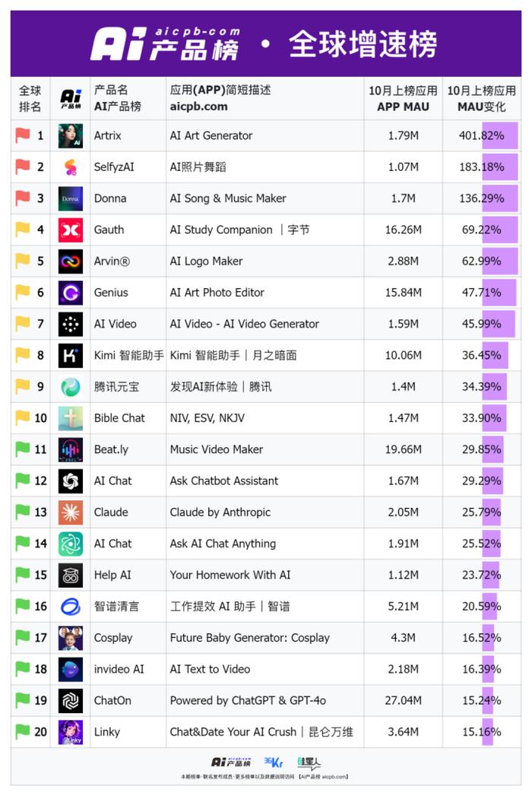The width and height of the screenshot is (532, 796).
Task: Select the ChatOn app icon
Action: pyautogui.click(x=71, y=700)
